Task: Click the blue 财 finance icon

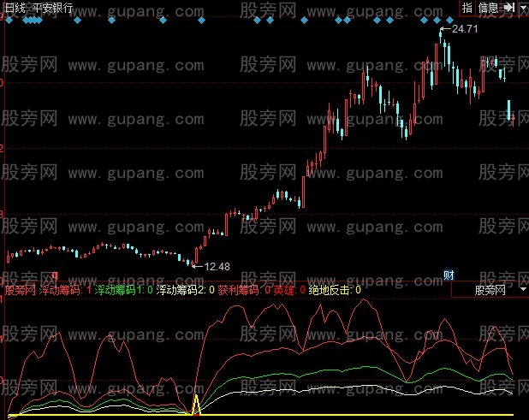Action: point(449,275)
